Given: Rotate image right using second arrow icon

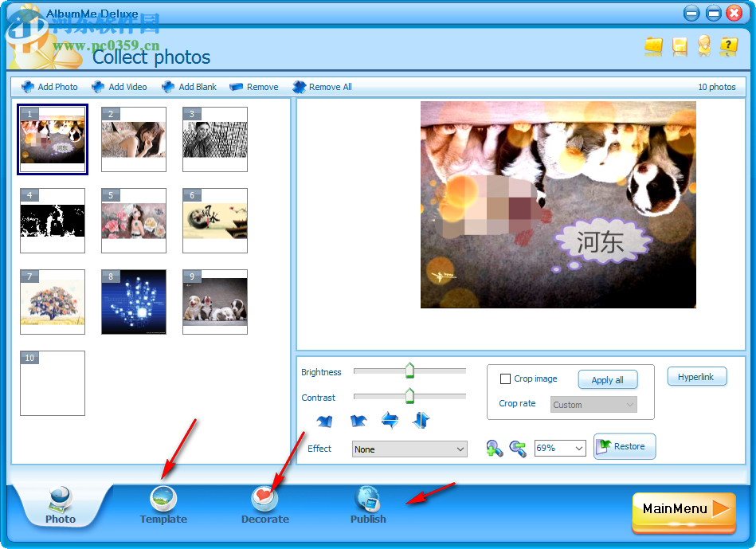Looking at the screenshot, I should (x=358, y=421).
